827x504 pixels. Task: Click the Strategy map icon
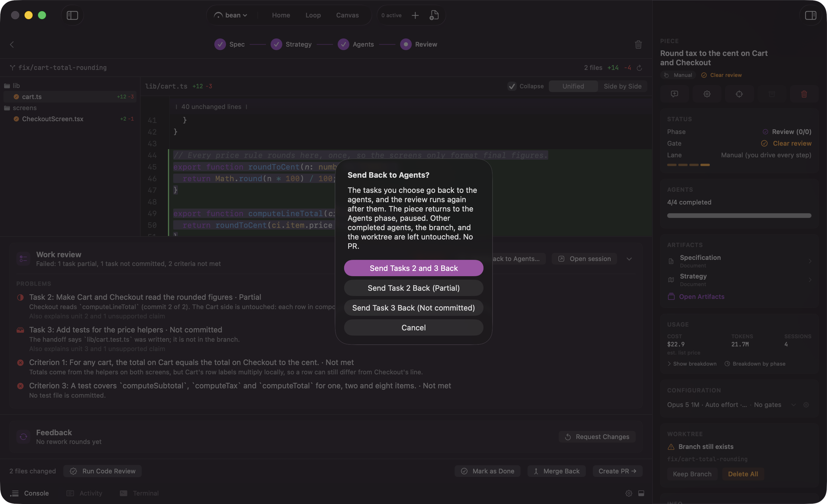coord(671,280)
